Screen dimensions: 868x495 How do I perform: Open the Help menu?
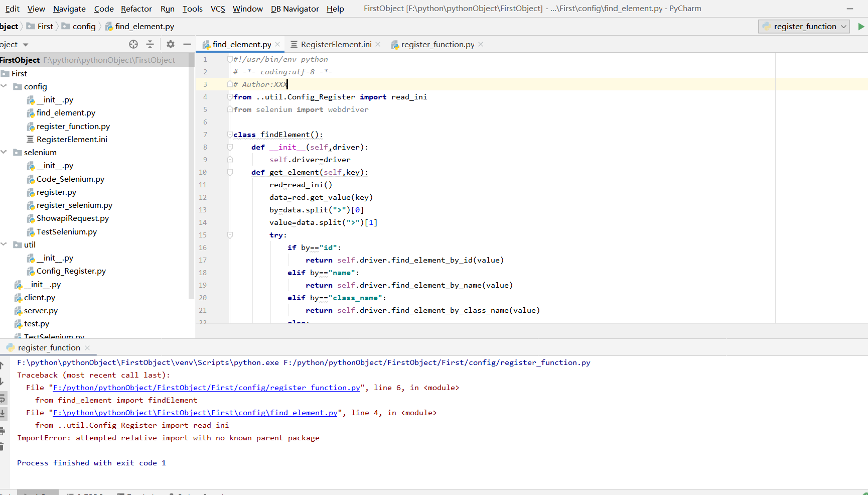[335, 9]
